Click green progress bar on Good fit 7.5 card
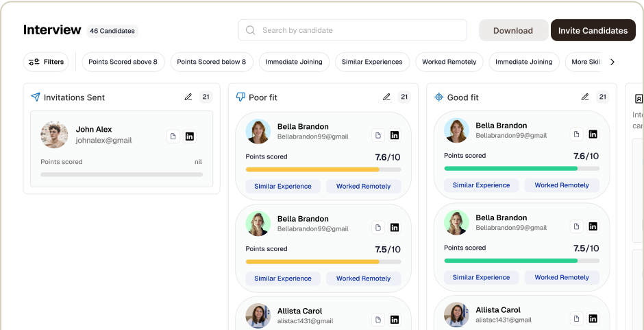644x330 pixels. coord(521,261)
